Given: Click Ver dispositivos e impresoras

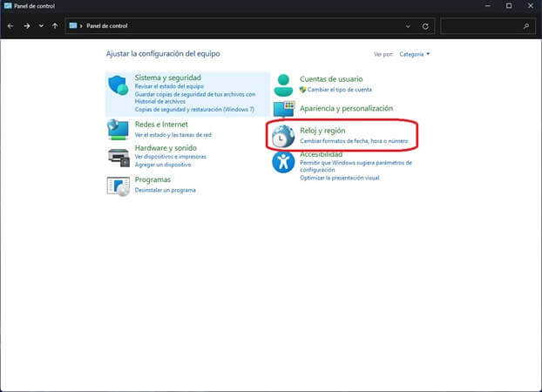Looking at the screenshot, I should tap(171, 157).
